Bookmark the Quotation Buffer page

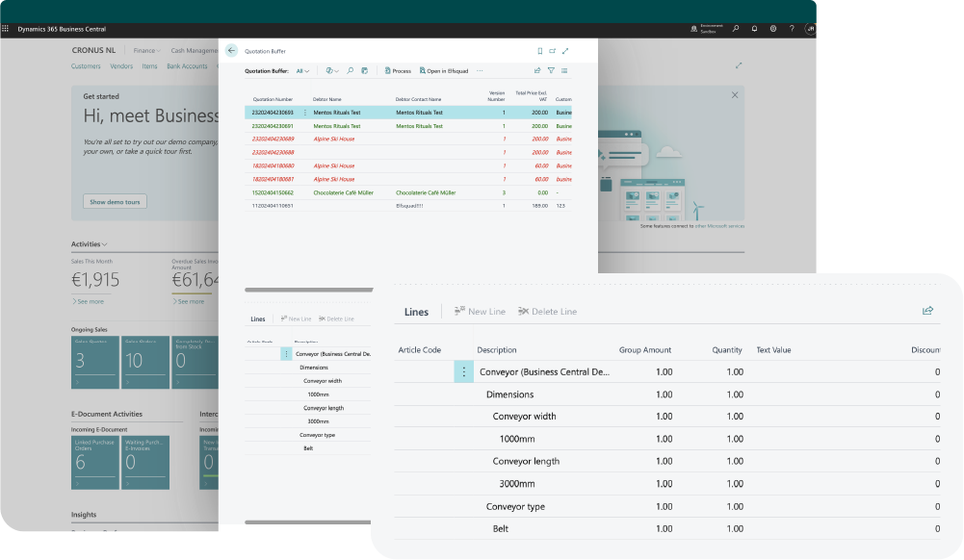point(538,50)
